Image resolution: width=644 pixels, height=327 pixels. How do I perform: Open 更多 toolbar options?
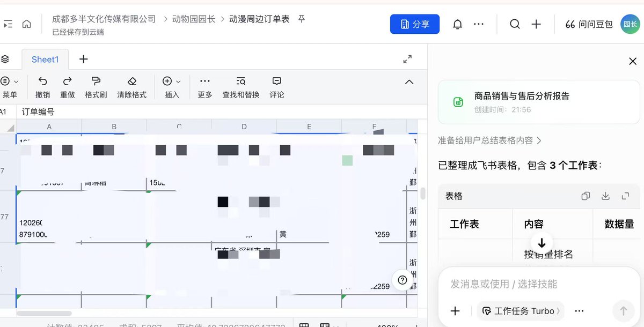[205, 87]
